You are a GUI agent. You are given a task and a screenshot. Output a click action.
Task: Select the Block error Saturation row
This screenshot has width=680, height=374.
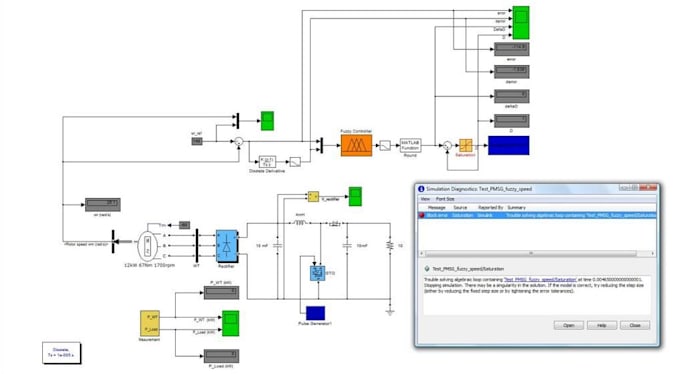[537, 215]
